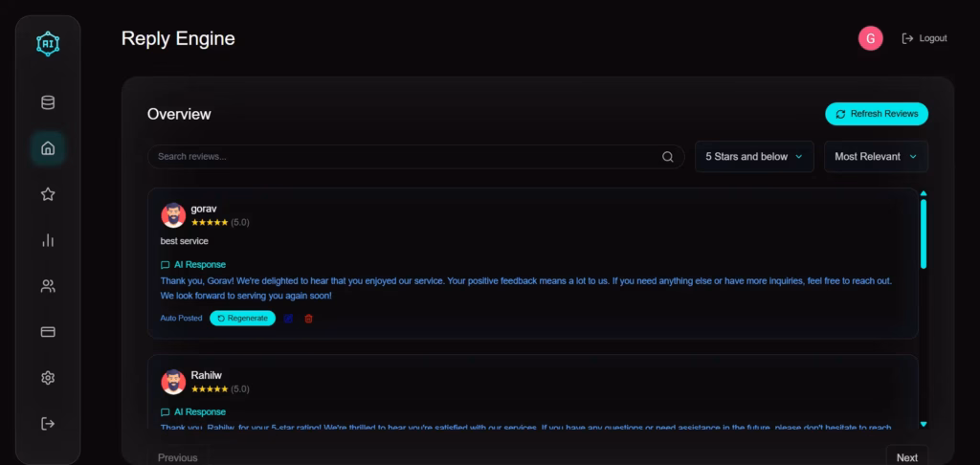This screenshot has height=465, width=980.
Task: Click the sidebar logout arrow icon
Action: coord(48,424)
